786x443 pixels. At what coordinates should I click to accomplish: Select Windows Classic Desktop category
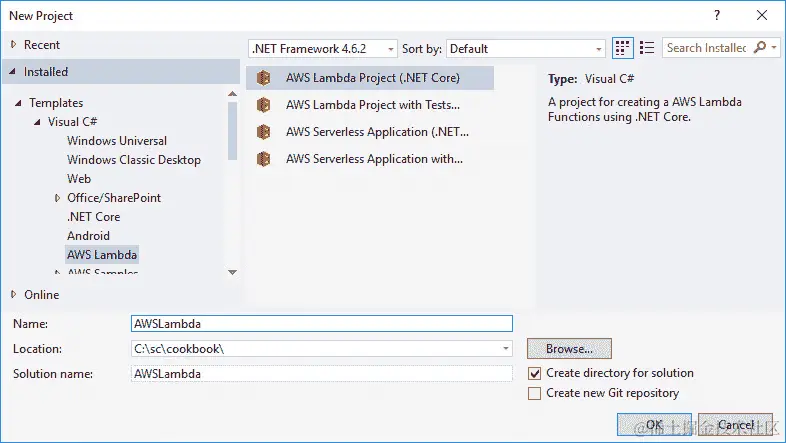click(134, 160)
